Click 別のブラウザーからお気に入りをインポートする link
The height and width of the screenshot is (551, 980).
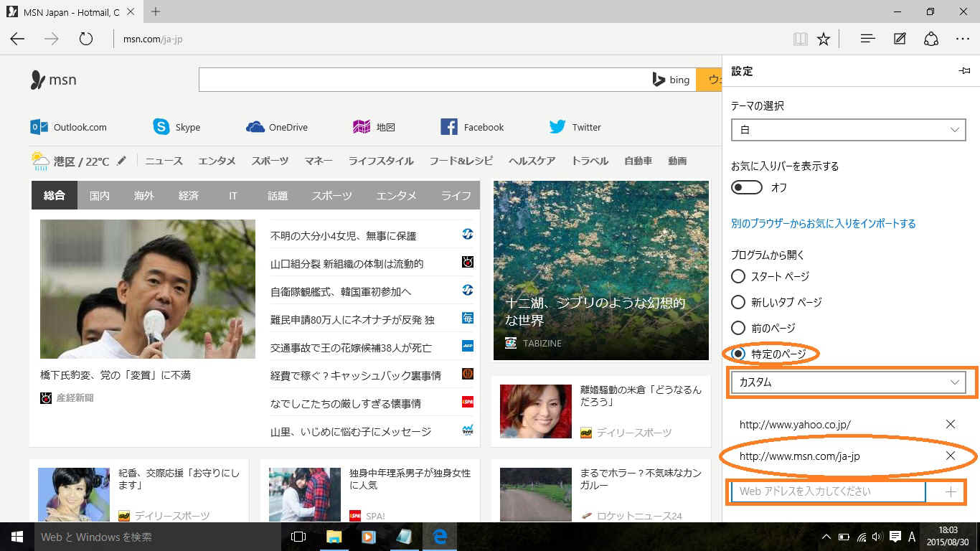tap(823, 224)
